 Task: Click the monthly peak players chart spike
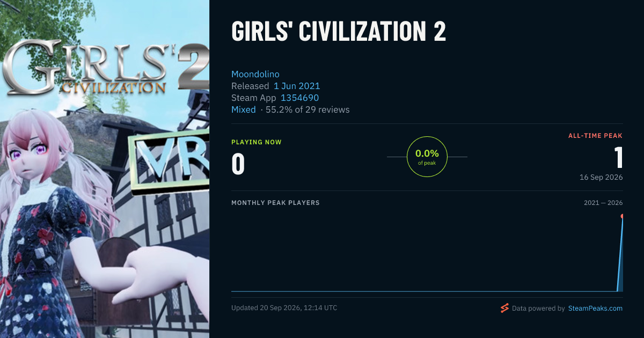pyautogui.click(x=620, y=254)
